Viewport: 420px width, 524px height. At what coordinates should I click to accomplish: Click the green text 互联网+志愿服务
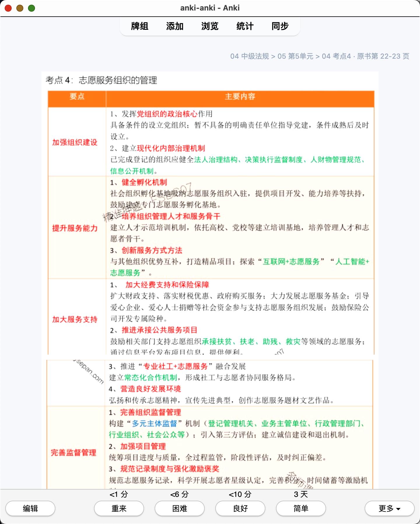tap(291, 262)
